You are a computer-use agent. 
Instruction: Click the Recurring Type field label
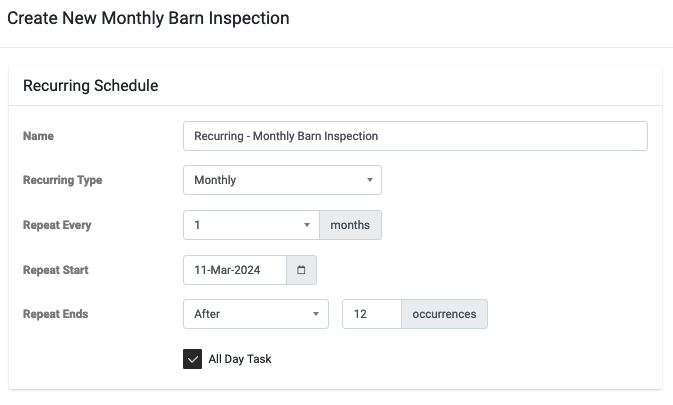pos(63,180)
